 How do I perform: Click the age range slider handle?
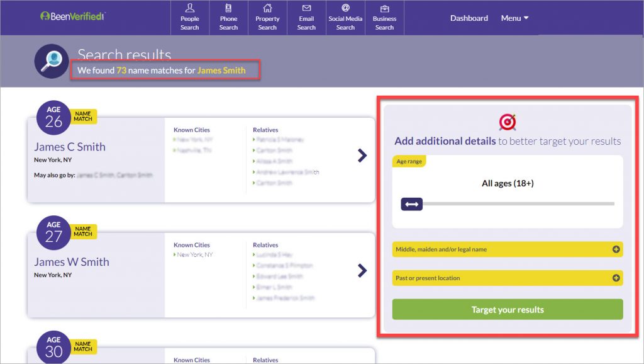pyautogui.click(x=411, y=204)
